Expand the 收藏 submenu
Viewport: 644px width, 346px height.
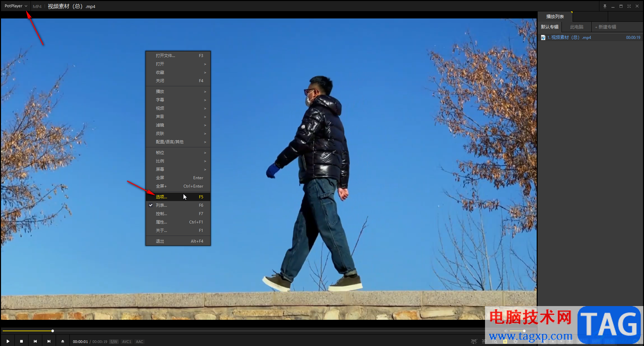coord(178,72)
